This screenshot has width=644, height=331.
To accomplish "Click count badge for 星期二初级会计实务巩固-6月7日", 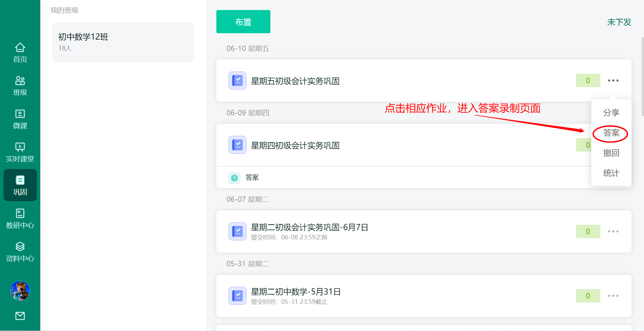I will (x=588, y=231).
